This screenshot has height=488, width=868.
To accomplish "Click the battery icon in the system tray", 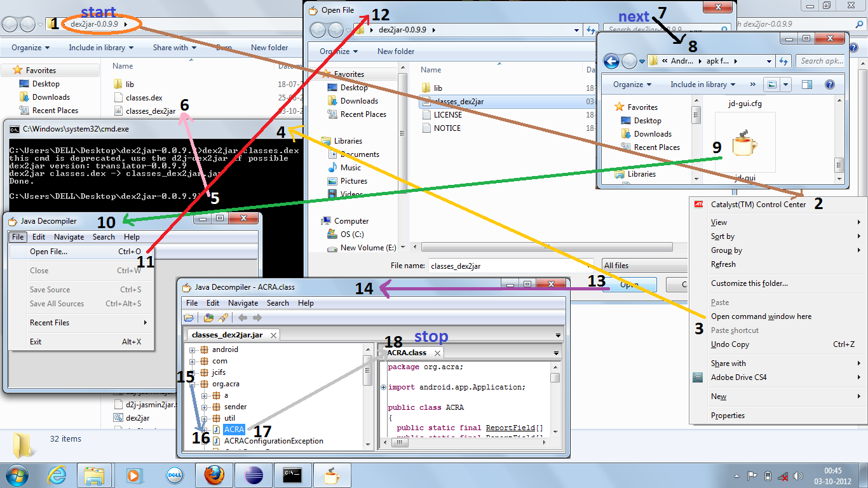I will tap(768, 476).
